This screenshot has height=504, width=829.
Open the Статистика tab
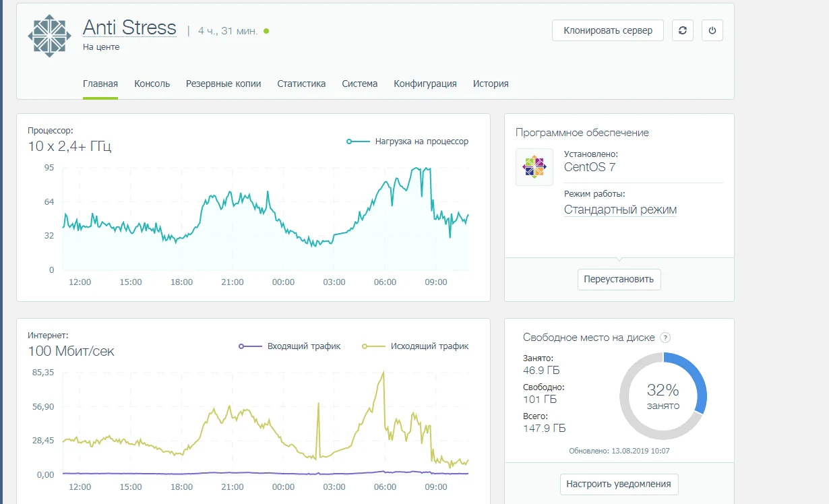301,84
